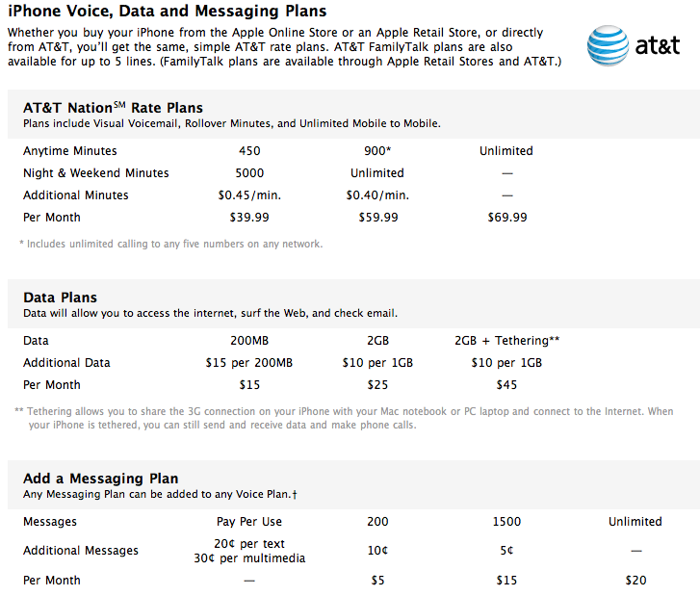Click the $20 unlimited messaging monthly price

(635, 581)
